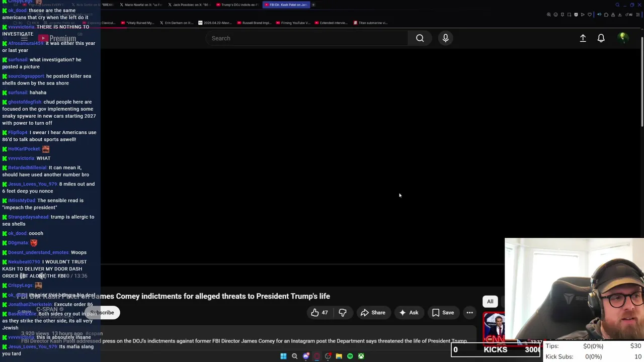
Task: Click chat username JonathanZherkstein
Action: [30, 305]
